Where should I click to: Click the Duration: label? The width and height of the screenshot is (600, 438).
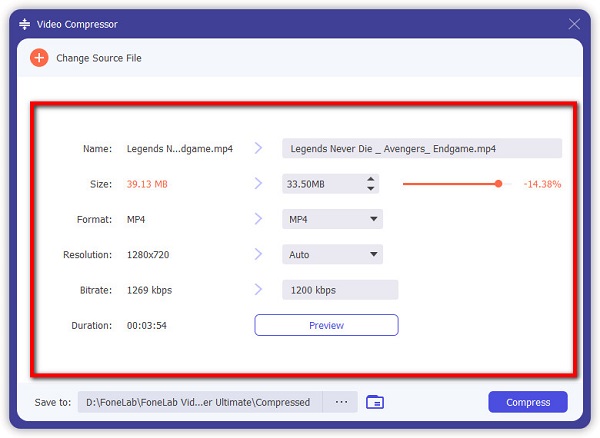92,326
